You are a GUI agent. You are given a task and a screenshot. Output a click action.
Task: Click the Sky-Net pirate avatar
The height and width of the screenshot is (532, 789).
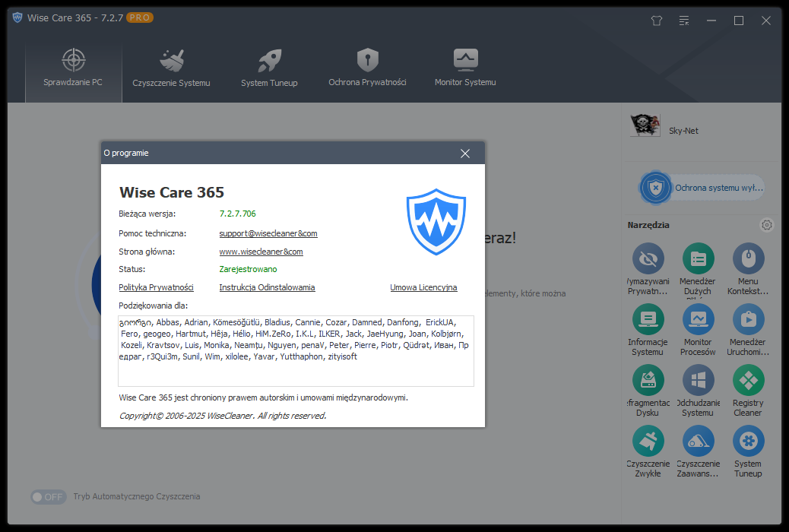click(x=645, y=125)
